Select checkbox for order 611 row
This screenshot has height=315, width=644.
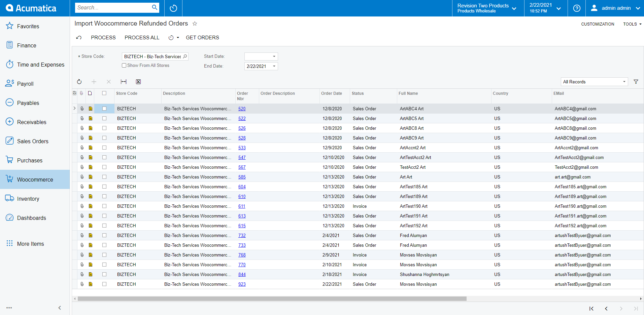click(104, 206)
